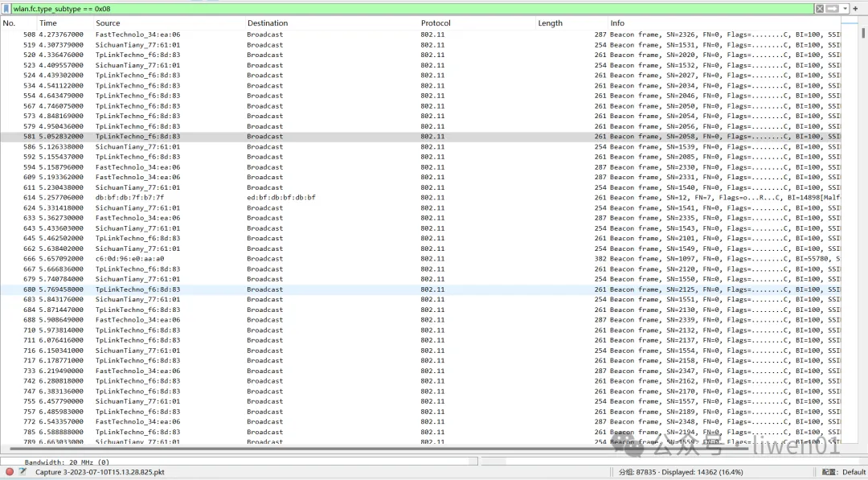Click time cell 6.219490000
Viewport: 868px width, 480px height.
[61, 371]
